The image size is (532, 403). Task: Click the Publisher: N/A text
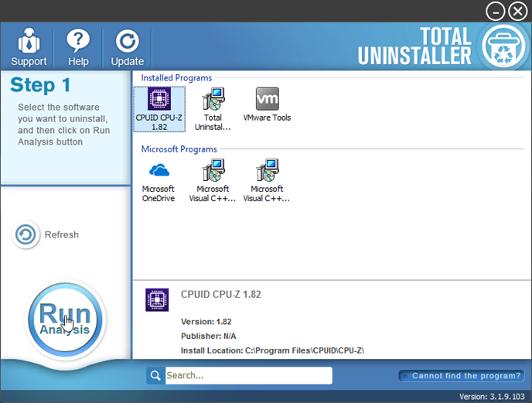[x=209, y=336]
